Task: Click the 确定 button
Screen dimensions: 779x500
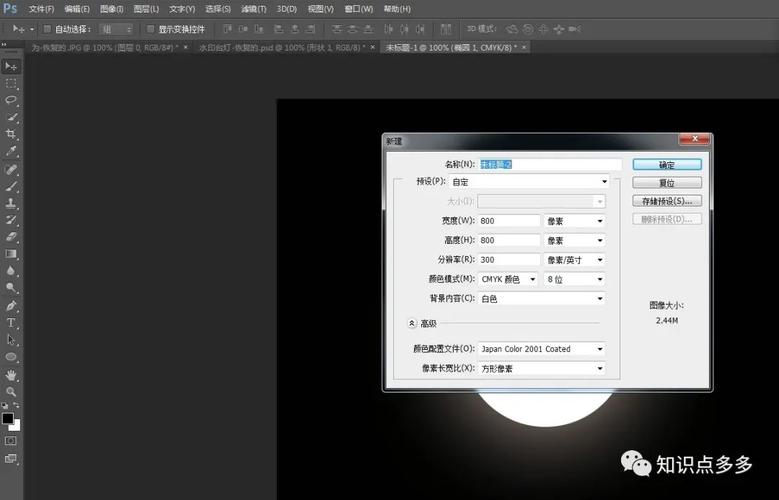Action: [666, 165]
